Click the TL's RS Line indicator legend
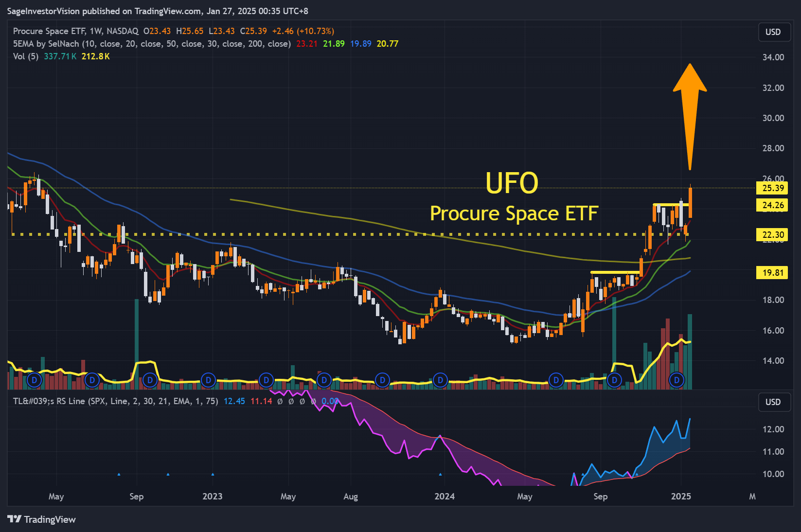 tap(115, 401)
